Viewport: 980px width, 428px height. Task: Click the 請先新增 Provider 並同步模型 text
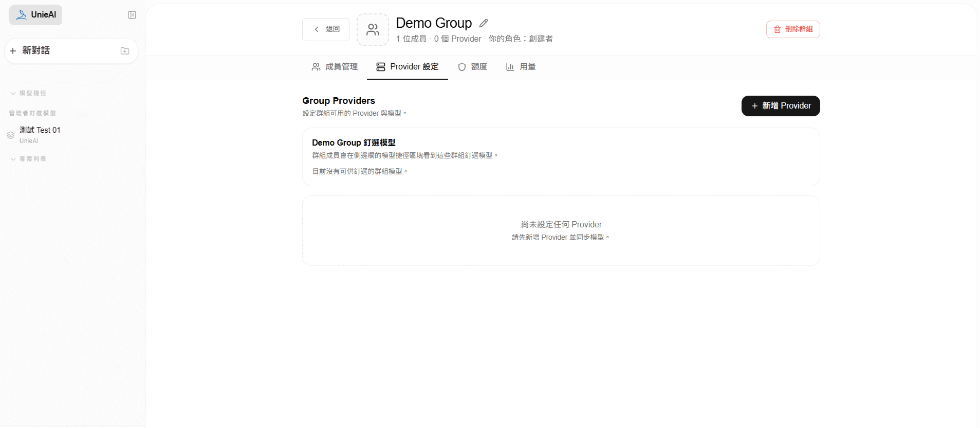pos(561,237)
